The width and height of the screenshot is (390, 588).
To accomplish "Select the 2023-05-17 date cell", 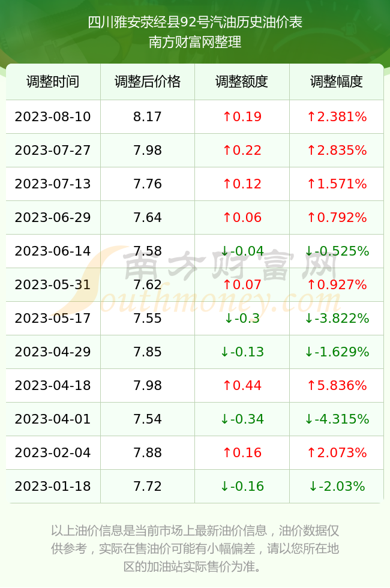I will point(53,318).
